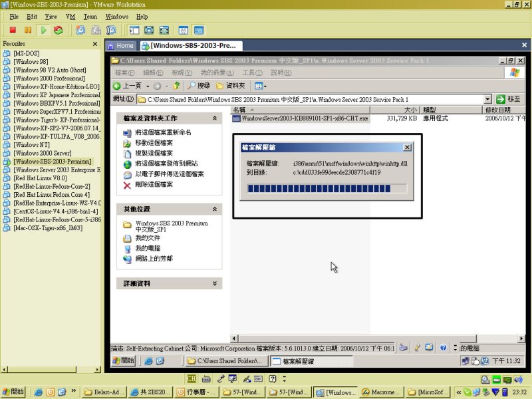Image resolution: width=532 pixels, height=399 pixels.
Task: Click the green Power On play icon
Action: click(x=43, y=30)
